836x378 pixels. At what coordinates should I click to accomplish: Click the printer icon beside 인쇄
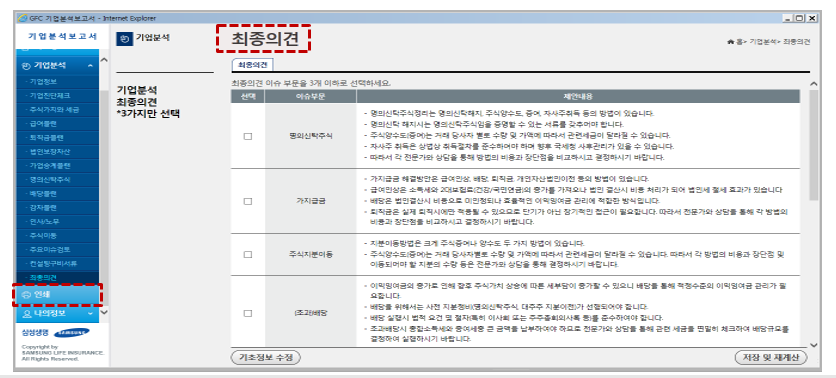[26, 295]
